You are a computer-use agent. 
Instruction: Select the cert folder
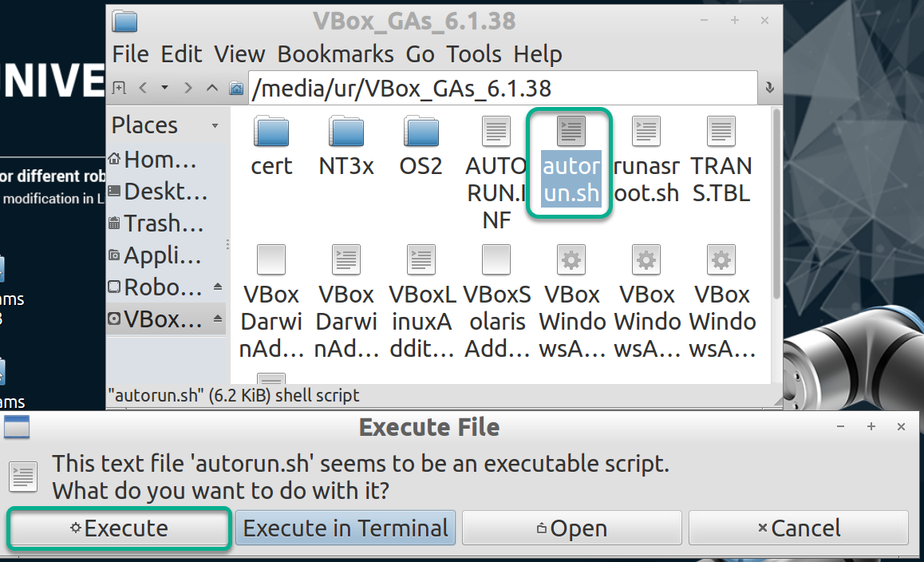tap(271, 146)
